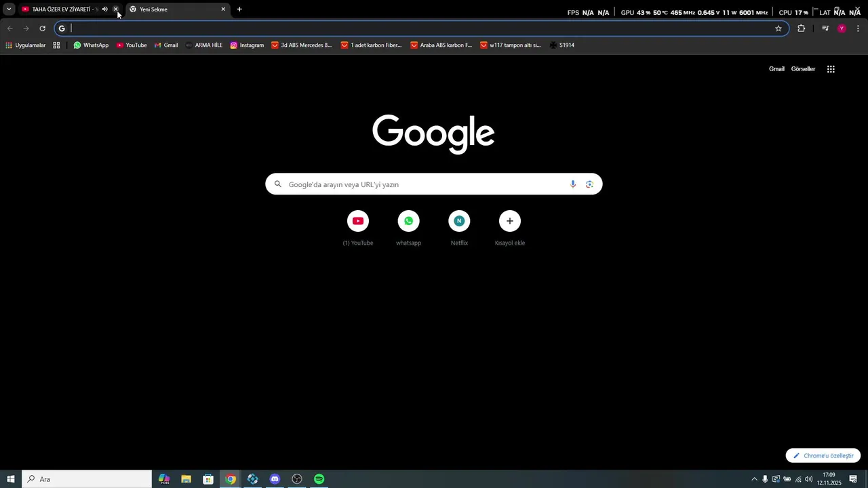The height and width of the screenshot is (488, 868).
Task: Select the Yeni Sekme tab
Action: pyautogui.click(x=178, y=9)
